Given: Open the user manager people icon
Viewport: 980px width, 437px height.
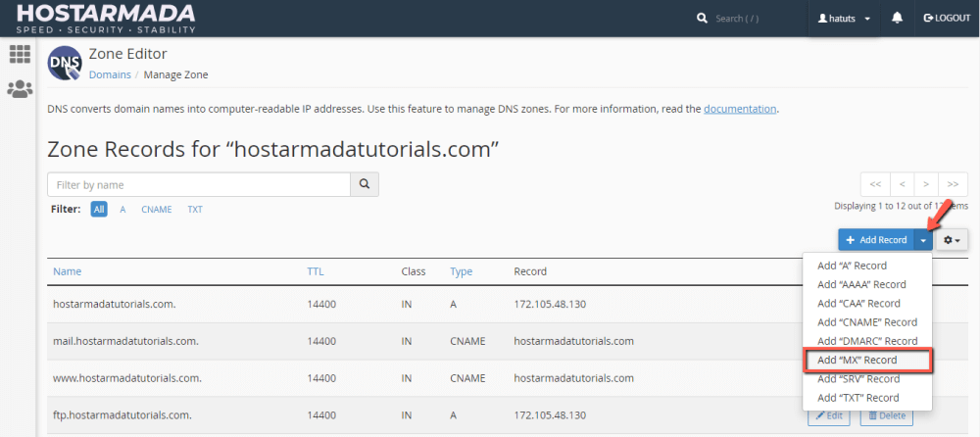Looking at the screenshot, I should (x=20, y=89).
